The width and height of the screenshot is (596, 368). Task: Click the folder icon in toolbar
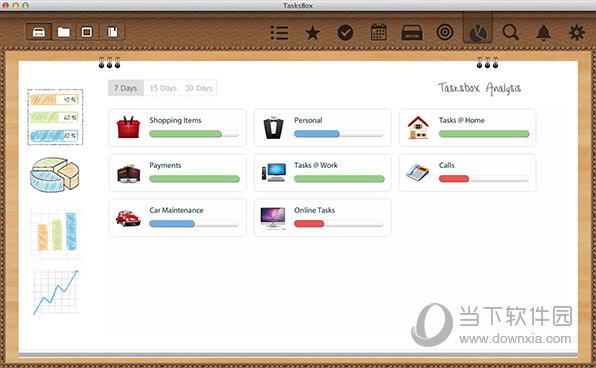63,32
